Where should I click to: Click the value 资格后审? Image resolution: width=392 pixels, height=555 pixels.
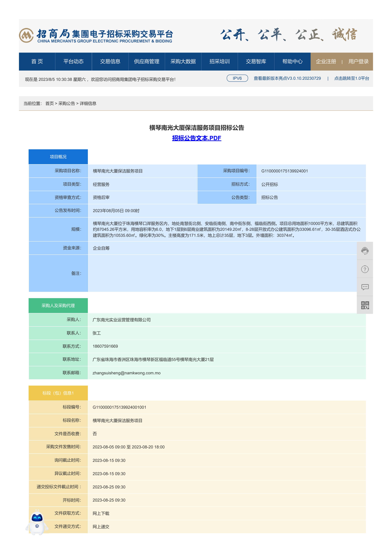(x=101, y=198)
